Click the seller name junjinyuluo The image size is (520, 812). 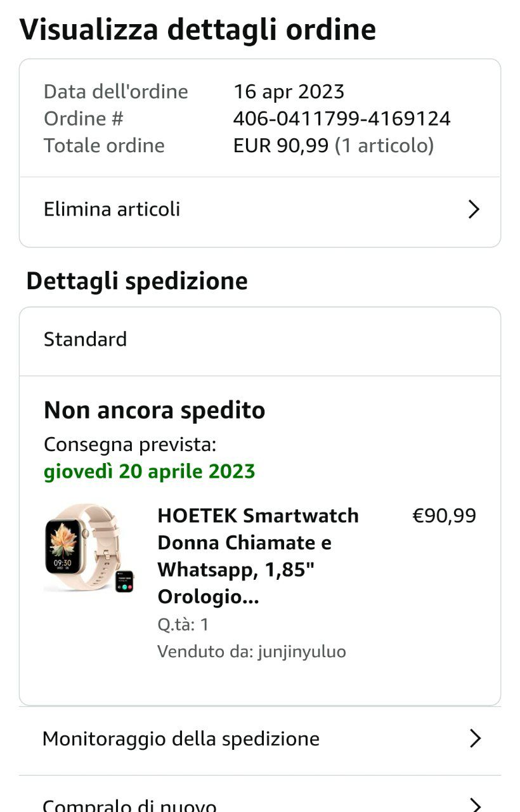(x=302, y=652)
